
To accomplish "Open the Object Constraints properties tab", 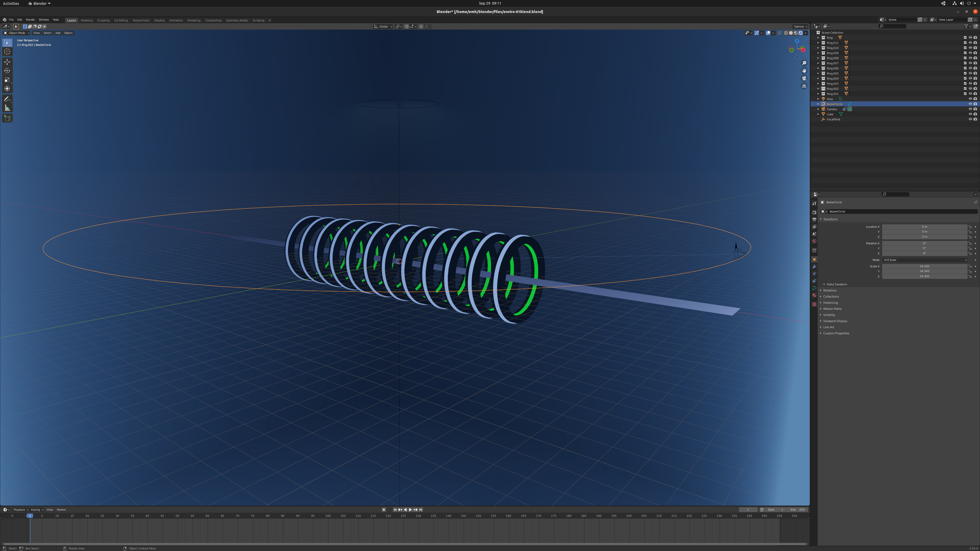I will [x=814, y=281].
